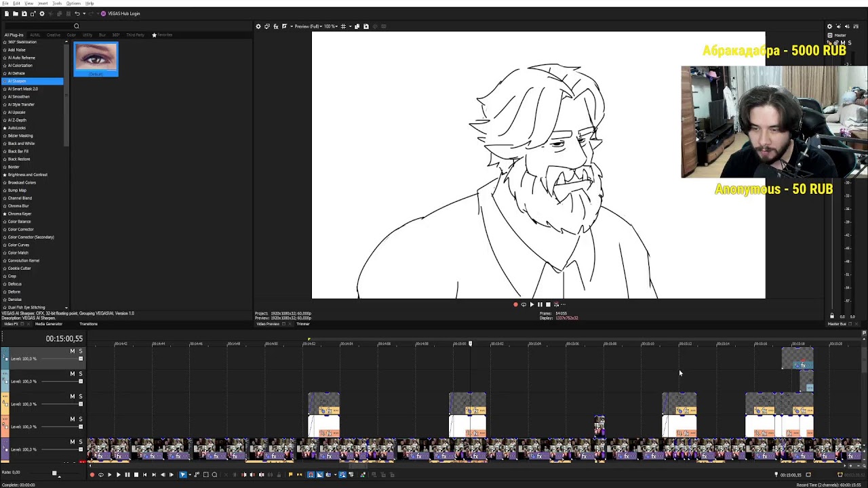868x488 pixels.
Task: Select the AI Sharpen Default preset thumbnail
Action: click(96, 59)
